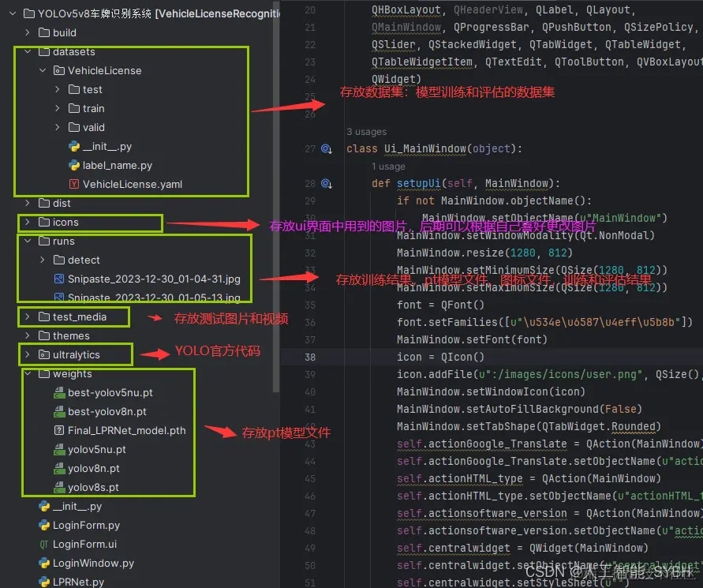Click the themes folder icon
This screenshot has width=703, height=588.
tap(44, 335)
